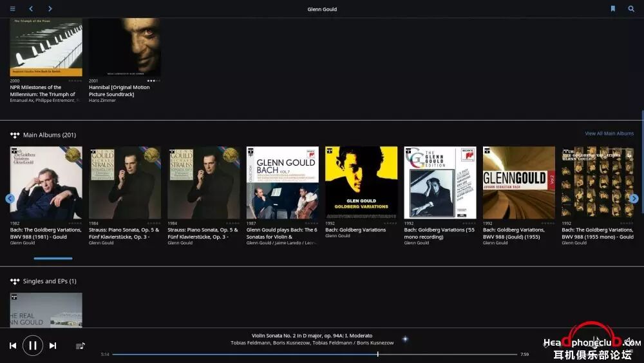The width and height of the screenshot is (644, 363).
Task: Skip to the previous track
Action: 13,346
